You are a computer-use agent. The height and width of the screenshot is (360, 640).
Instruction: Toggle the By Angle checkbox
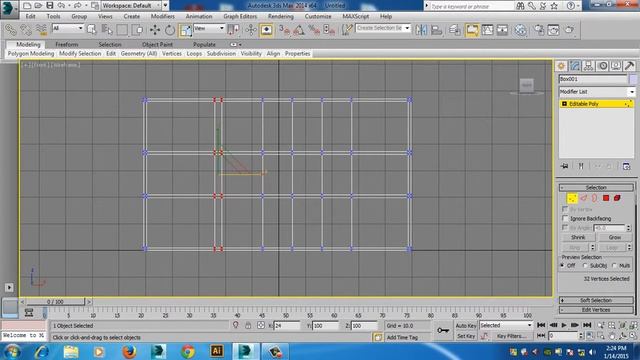pyautogui.click(x=565, y=227)
